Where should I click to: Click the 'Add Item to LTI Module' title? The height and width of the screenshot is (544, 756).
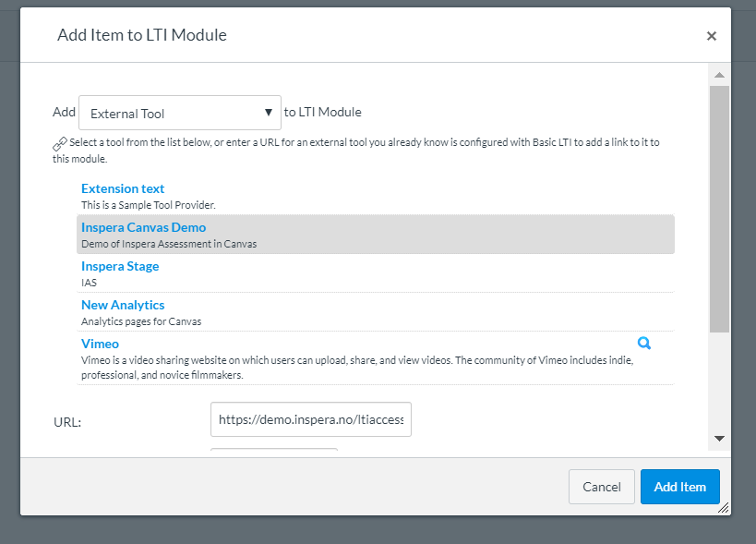click(x=142, y=35)
